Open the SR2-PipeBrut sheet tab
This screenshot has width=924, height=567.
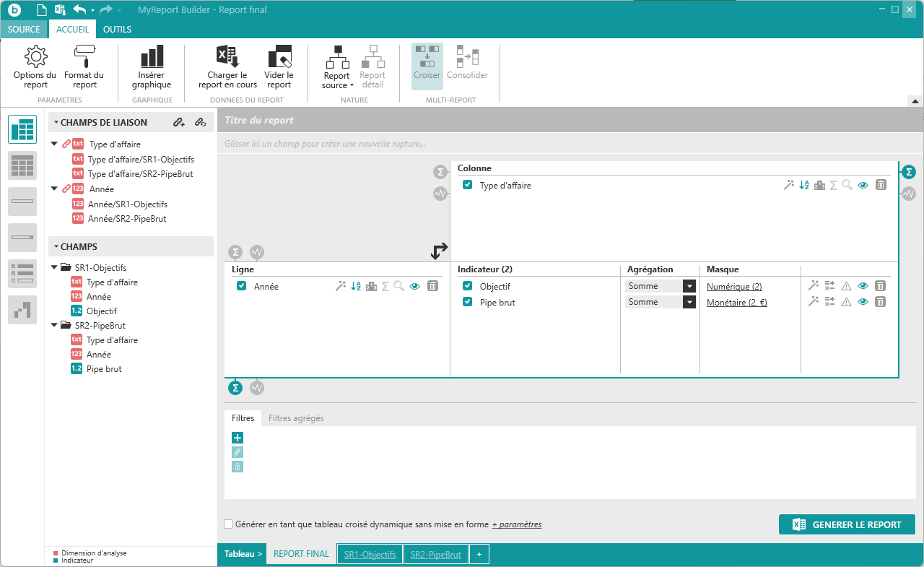click(x=435, y=555)
